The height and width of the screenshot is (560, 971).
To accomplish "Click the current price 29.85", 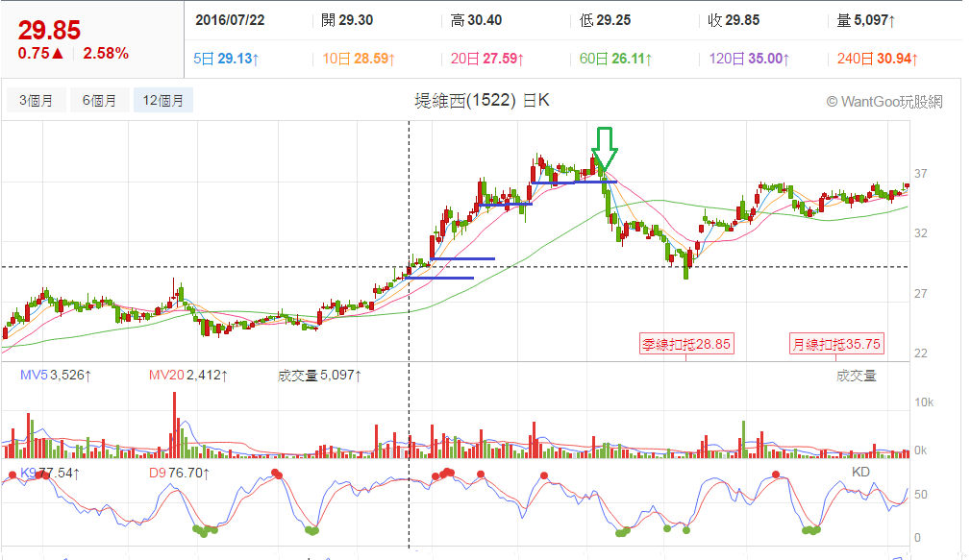I will (50, 31).
